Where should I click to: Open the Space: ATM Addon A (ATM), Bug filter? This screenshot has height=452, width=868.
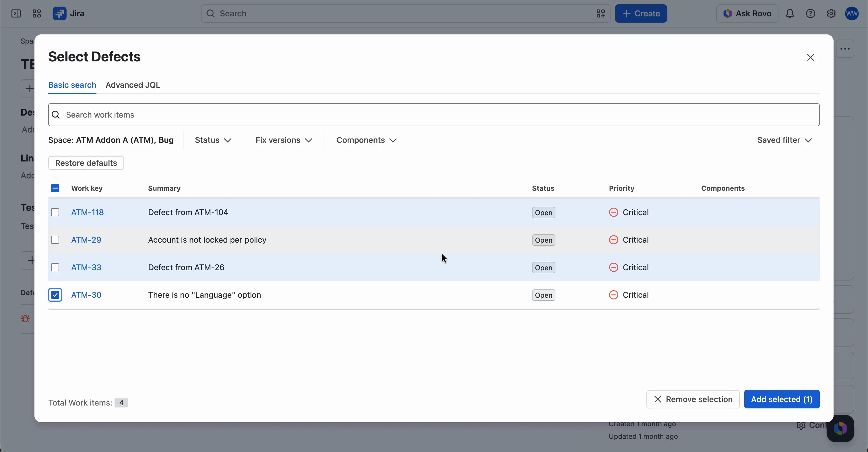pos(111,140)
